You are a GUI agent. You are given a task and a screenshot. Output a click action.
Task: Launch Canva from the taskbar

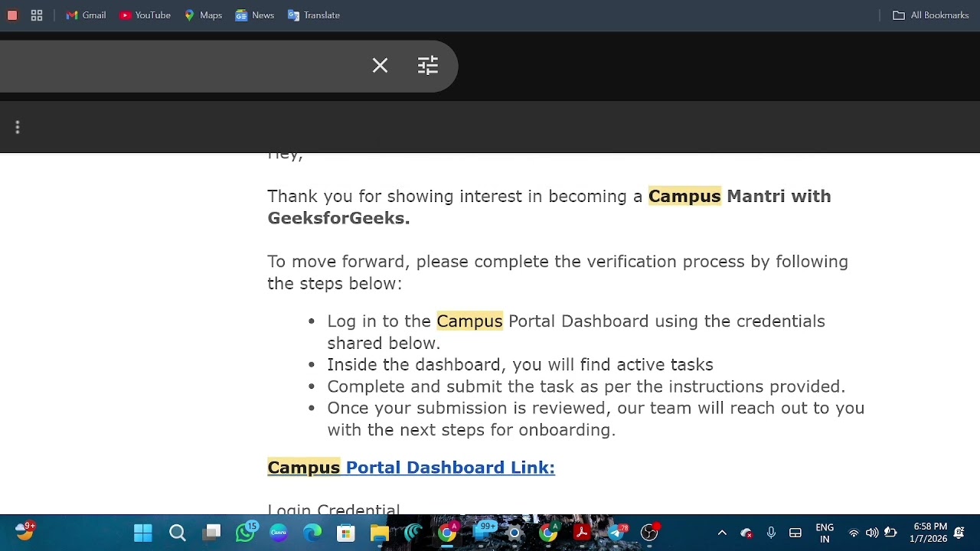pos(279,533)
